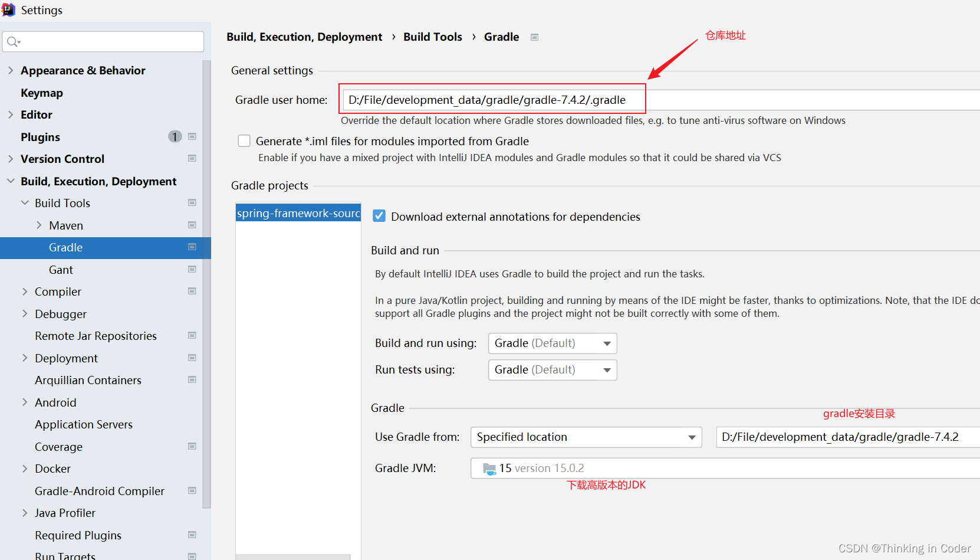980x560 pixels.
Task: Click the project-settings icon beside Maven
Action: (x=192, y=225)
